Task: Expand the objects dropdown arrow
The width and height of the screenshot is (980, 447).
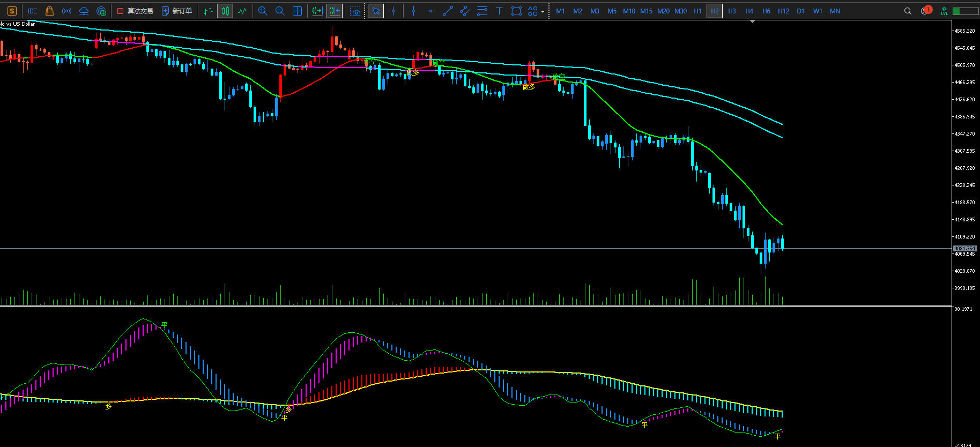Action: pos(543,11)
